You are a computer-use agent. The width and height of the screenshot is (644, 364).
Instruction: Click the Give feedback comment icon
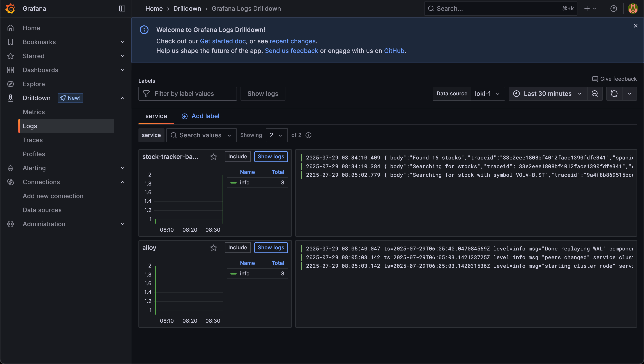(x=595, y=79)
